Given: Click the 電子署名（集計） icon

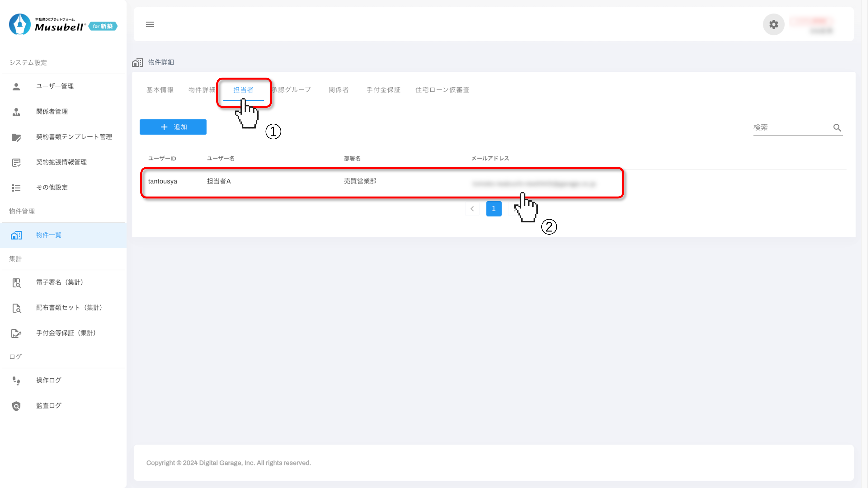Looking at the screenshot, I should (x=16, y=282).
